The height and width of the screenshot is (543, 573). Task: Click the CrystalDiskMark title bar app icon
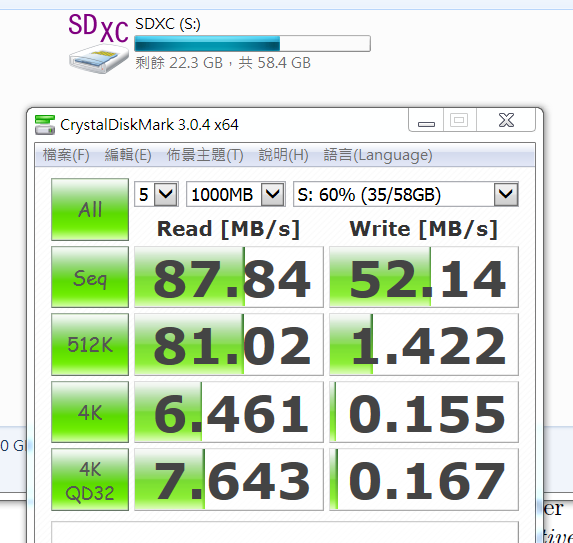point(45,125)
